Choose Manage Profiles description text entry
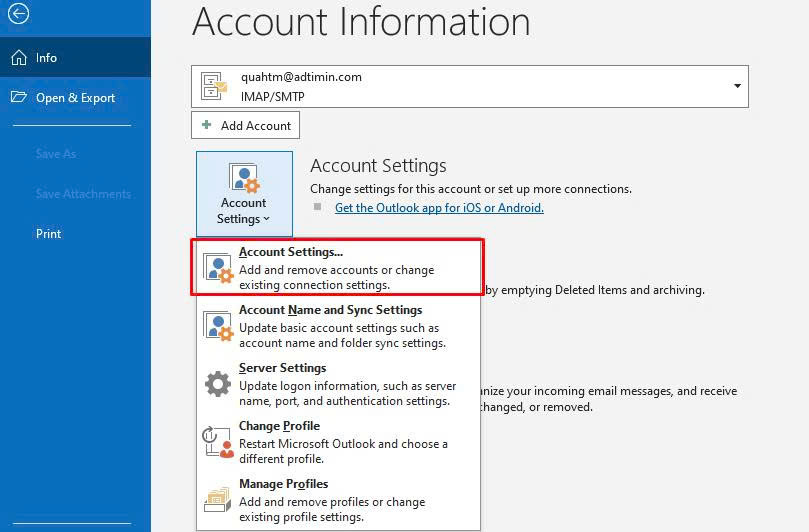This screenshot has width=809, height=532. [331, 509]
